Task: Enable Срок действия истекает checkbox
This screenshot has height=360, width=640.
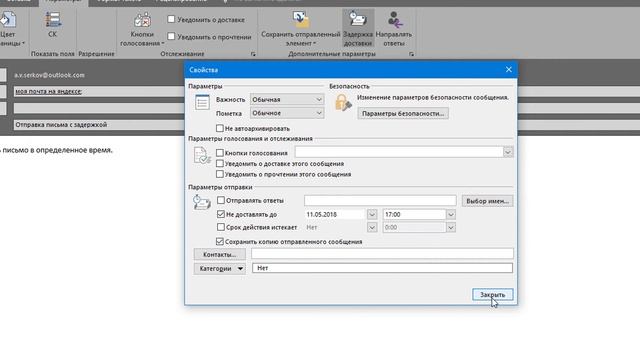Action: coord(221,227)
